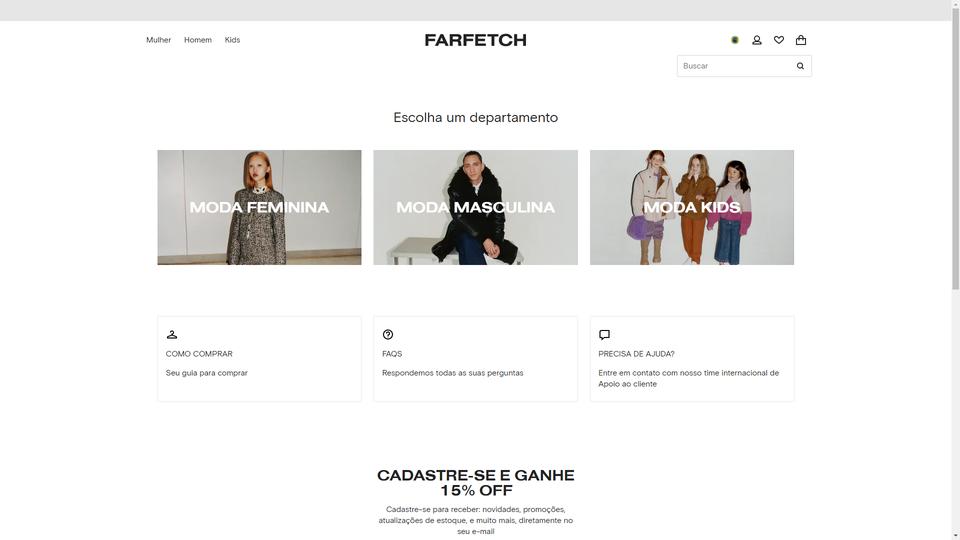Focus the Buscar search field

coord(735,66)
